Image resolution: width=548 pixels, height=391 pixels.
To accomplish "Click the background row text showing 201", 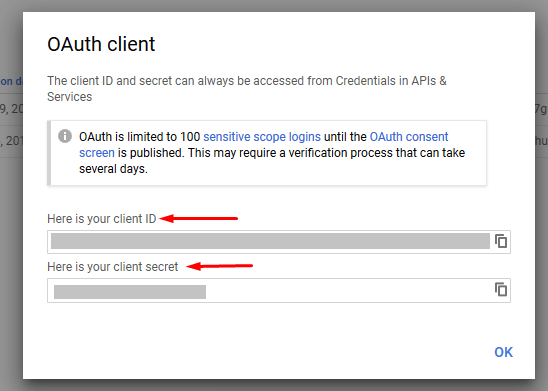I will 12,141.
